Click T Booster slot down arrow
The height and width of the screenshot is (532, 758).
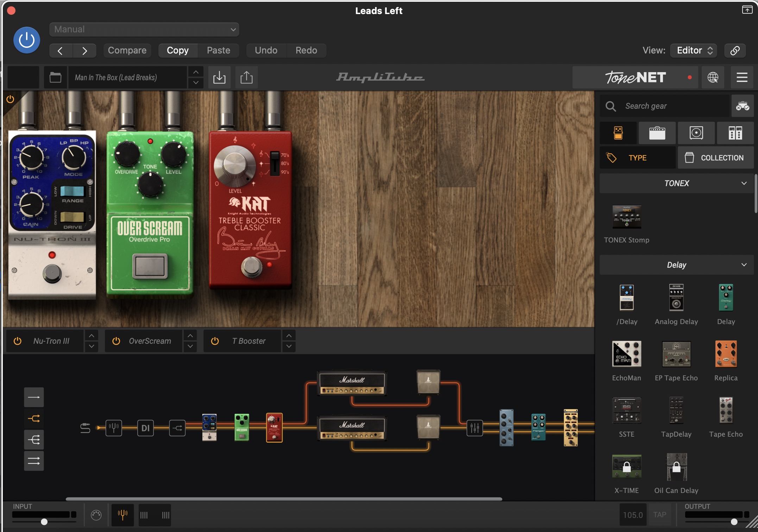point(289,346)
